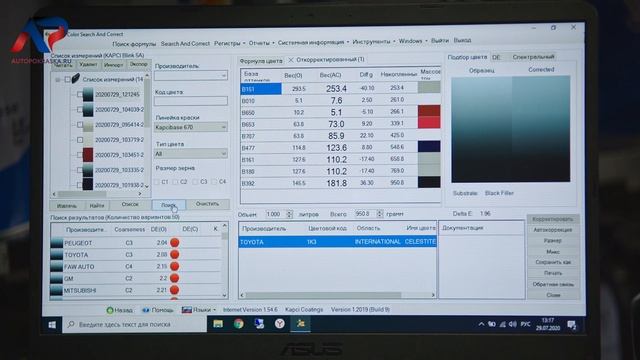Open Помощь help icon in bottom bar
This screenshot has width=640, height=360.
[145, 310]
